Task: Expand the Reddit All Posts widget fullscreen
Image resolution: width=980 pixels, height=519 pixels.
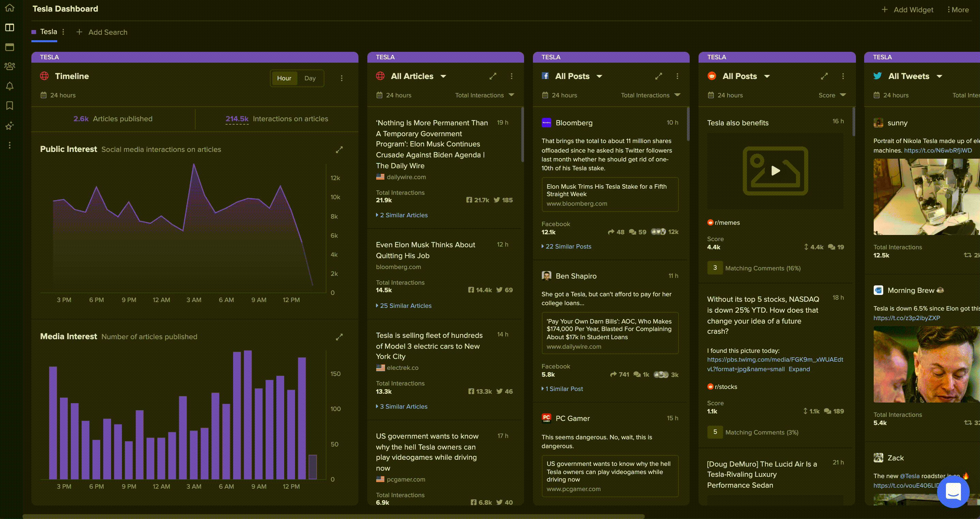Action: click(x=824, y=76)
